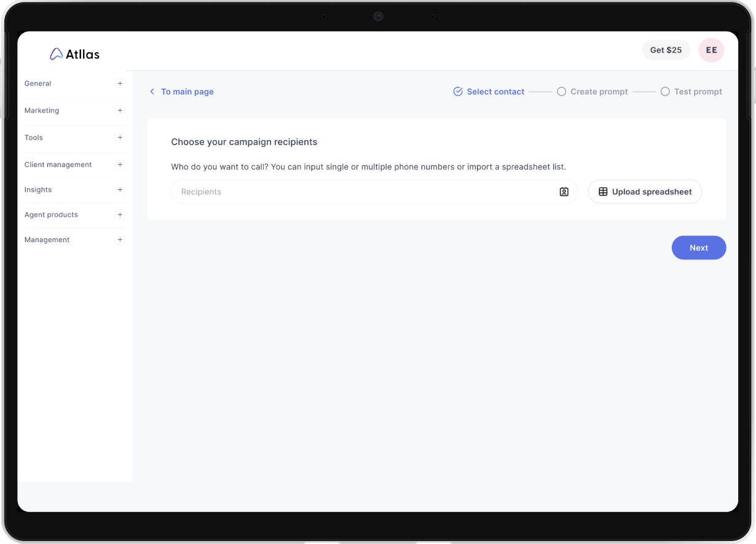Expand the Marketing plus icon
The width and height of the screenshot is (756, 544).
pos(120,111)
